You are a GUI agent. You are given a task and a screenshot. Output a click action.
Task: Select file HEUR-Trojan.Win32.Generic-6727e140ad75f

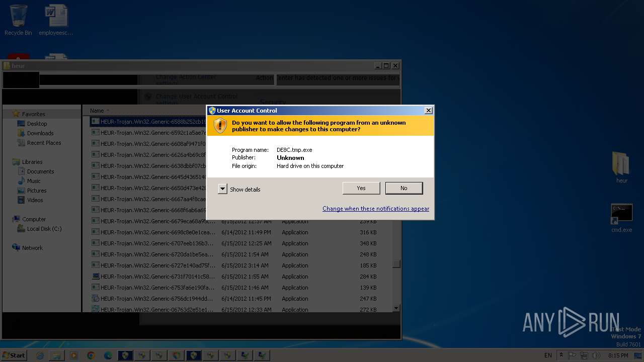(x=153, y=265)
